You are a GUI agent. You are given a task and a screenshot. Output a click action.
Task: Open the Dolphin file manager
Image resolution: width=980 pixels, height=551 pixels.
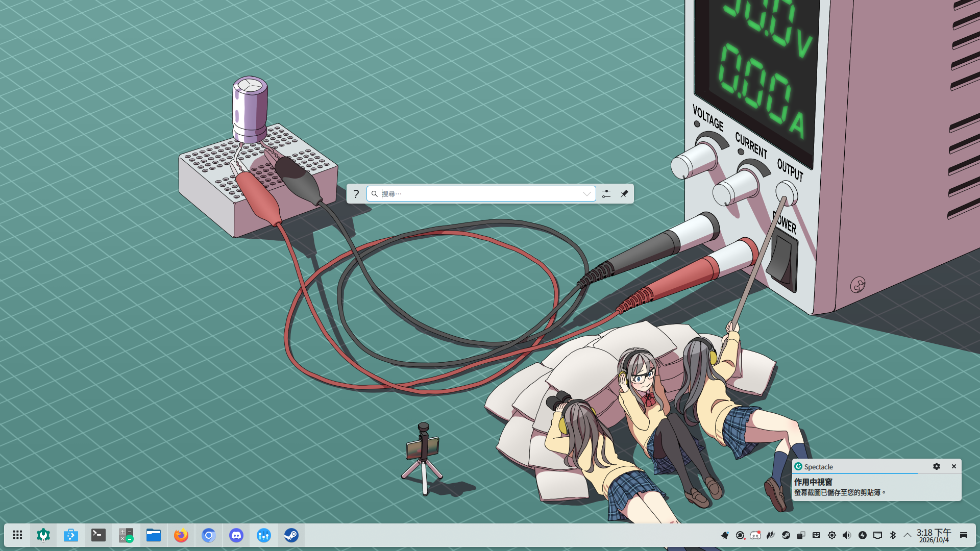click(x=154, y=535)
